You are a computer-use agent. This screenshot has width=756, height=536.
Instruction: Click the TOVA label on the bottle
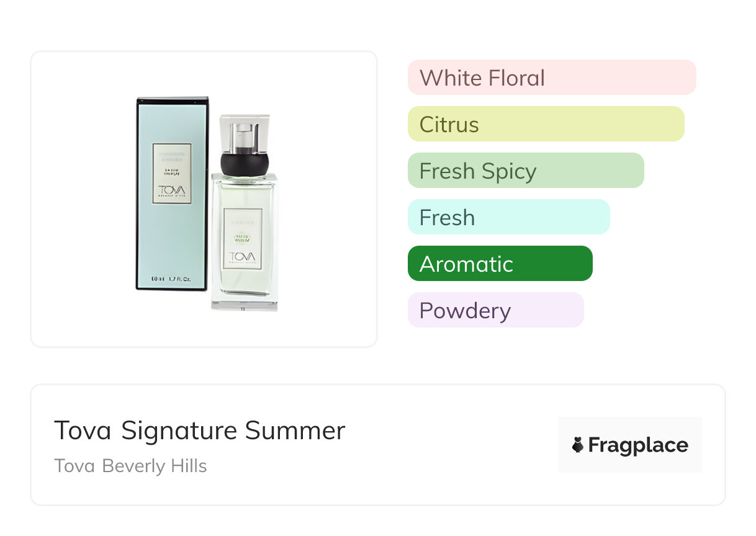(x=243, y=257)
